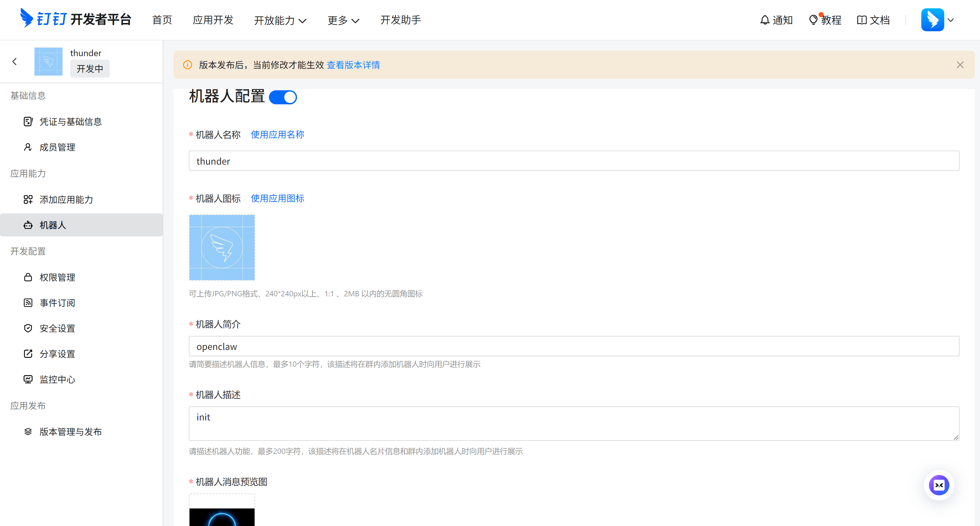Open the tutorial lightbulb icon
This screenshot has width=980, height=526.
click(x=813, y=20)
